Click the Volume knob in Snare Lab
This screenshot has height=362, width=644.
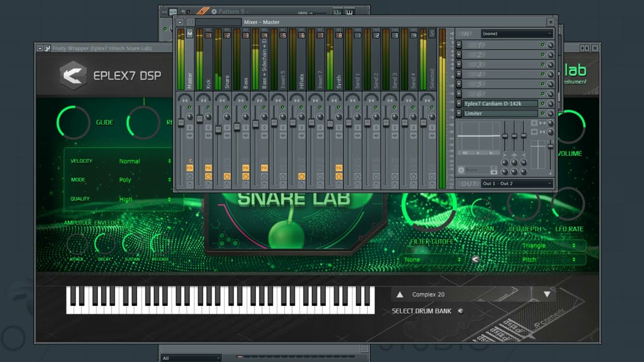(570, 127)
